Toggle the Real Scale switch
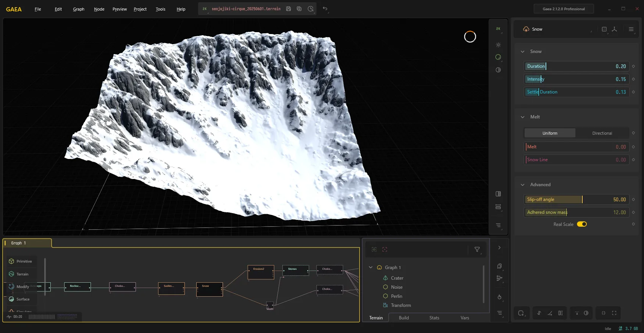644x333 pixels. (582, 224)
